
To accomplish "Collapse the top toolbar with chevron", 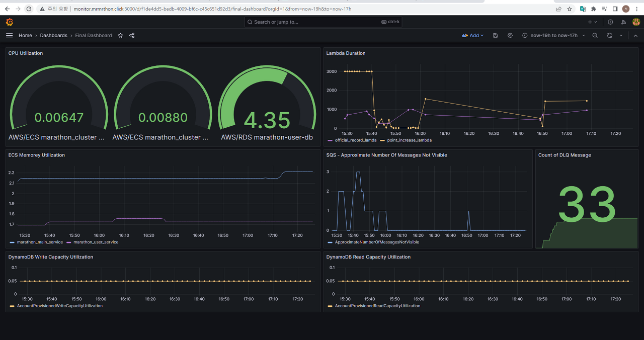I will (635, 36).
